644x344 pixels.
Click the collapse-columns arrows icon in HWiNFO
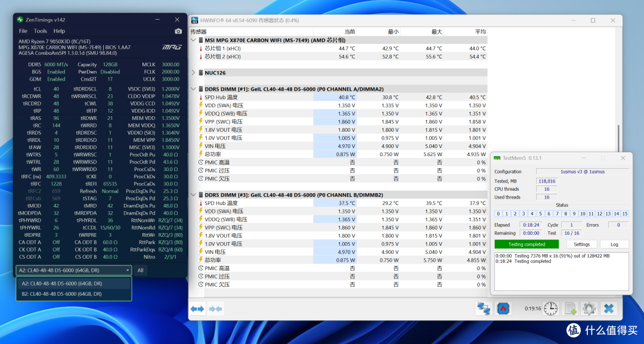[x=215, y=309]
